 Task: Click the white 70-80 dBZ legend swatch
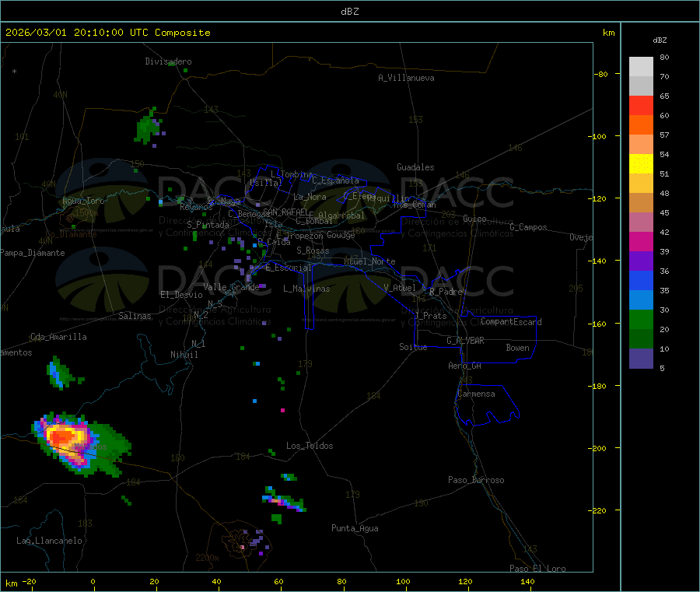pos(641,67)
